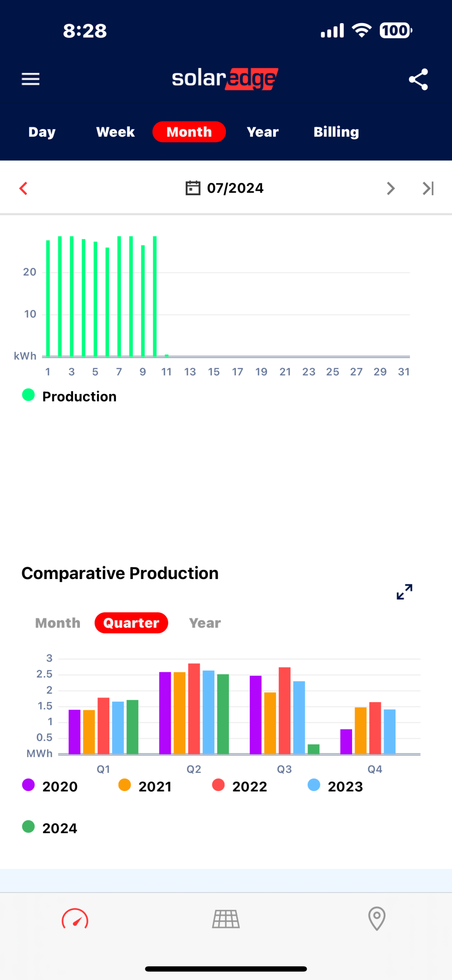Image resolution: width=452 pixels, height=980 pixels.
Task: Go to previous month chevron
Action: click(x=24, y=189)
